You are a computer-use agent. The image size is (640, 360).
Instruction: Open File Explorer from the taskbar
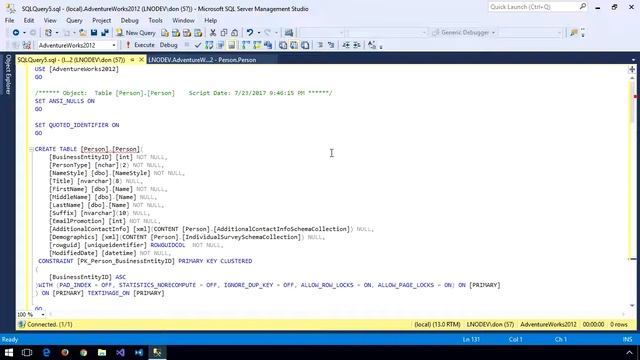102,353
